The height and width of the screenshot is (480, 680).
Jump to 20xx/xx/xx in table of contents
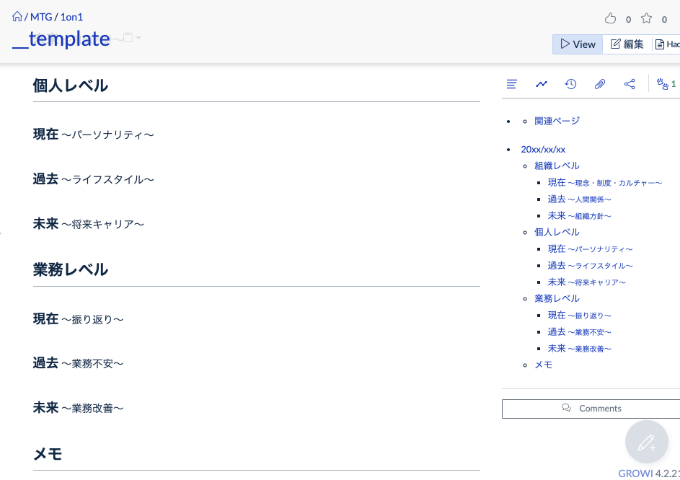click(x=543, y=149)
